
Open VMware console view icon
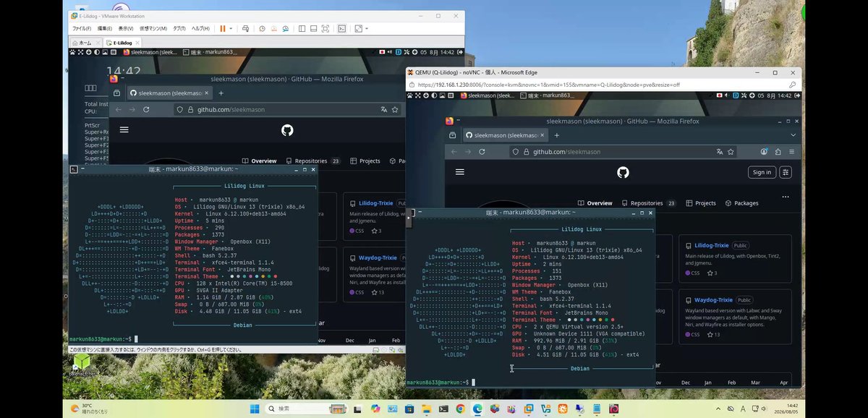342,28
